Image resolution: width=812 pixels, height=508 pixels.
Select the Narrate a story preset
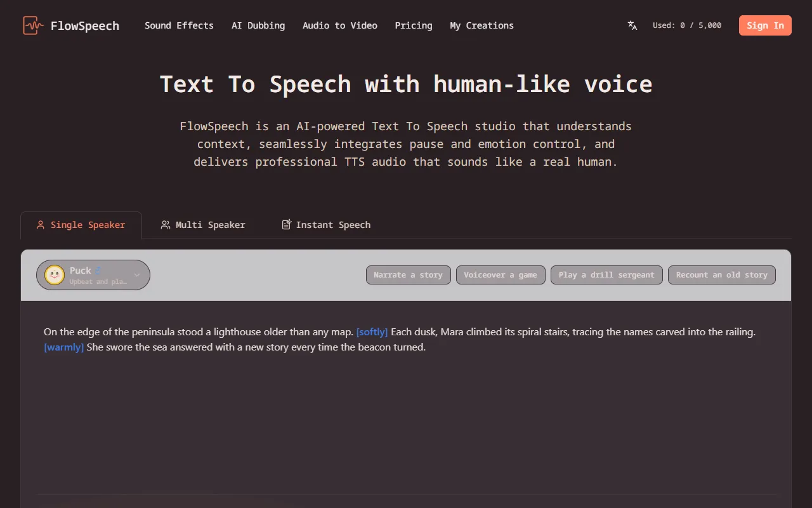pyautogui.click(x=408, y=275)
